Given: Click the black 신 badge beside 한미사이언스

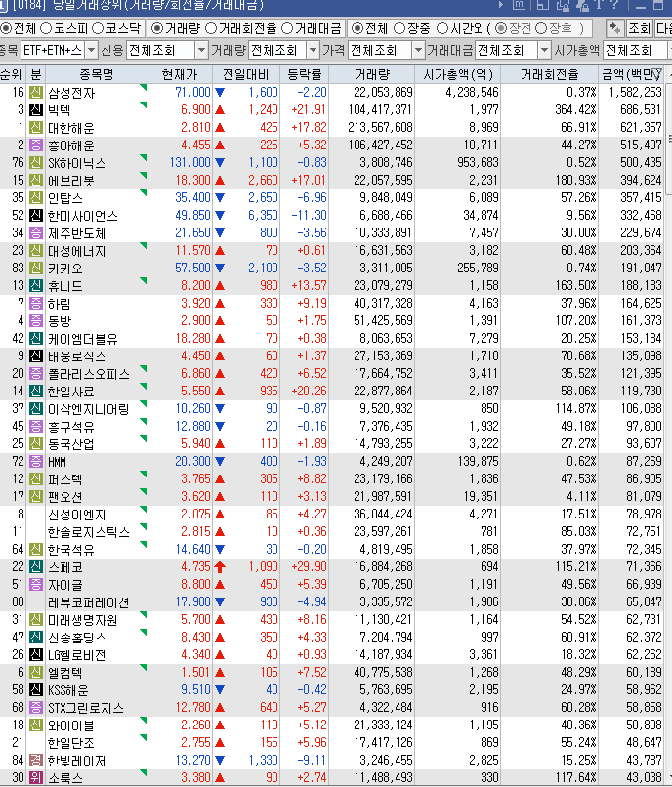Looking at the screenshot, I should pos(36,216).
